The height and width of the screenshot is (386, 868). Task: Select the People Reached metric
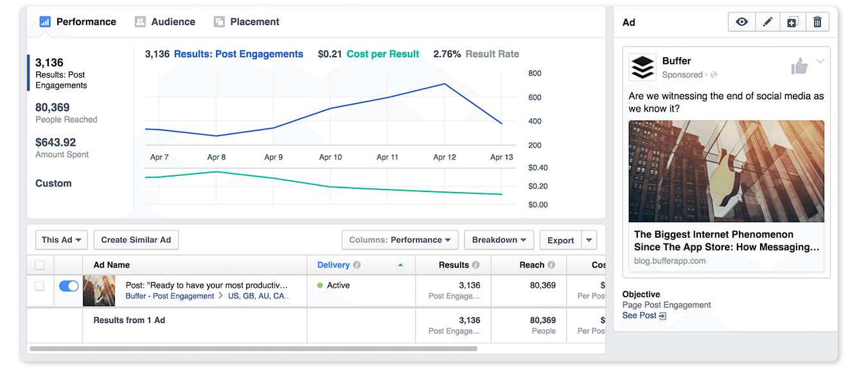tap(66, 112)
